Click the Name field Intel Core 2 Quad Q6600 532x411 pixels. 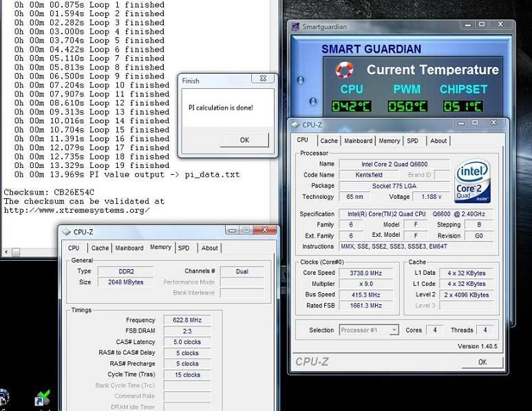[x=394, y=165]
